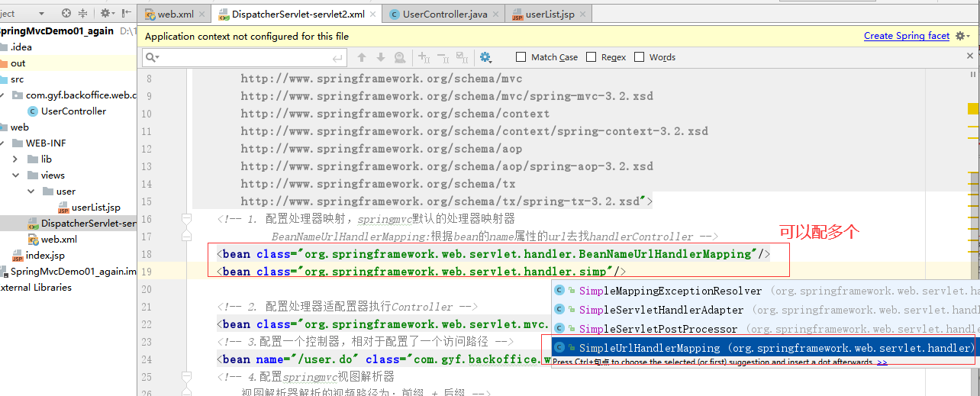Viewport: 980px width, 396px height.
Task: Select the DispatcherServlet-servlet2.xml tab
Action: click(x=297, y=14)
